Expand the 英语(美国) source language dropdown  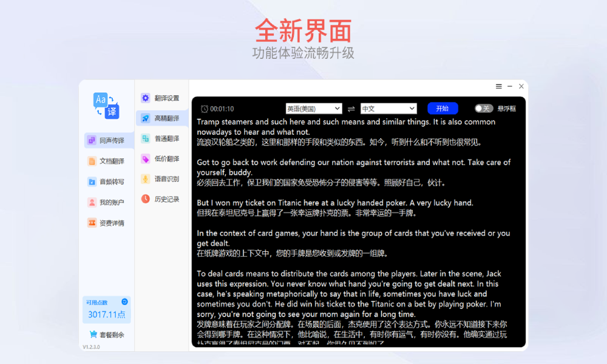click(314, 109)
